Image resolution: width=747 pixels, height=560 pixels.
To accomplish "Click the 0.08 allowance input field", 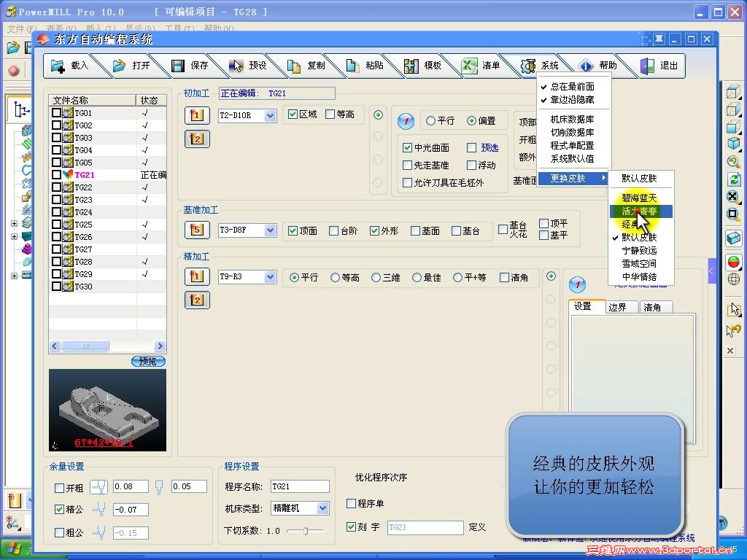I will click(x=131, y=486).
